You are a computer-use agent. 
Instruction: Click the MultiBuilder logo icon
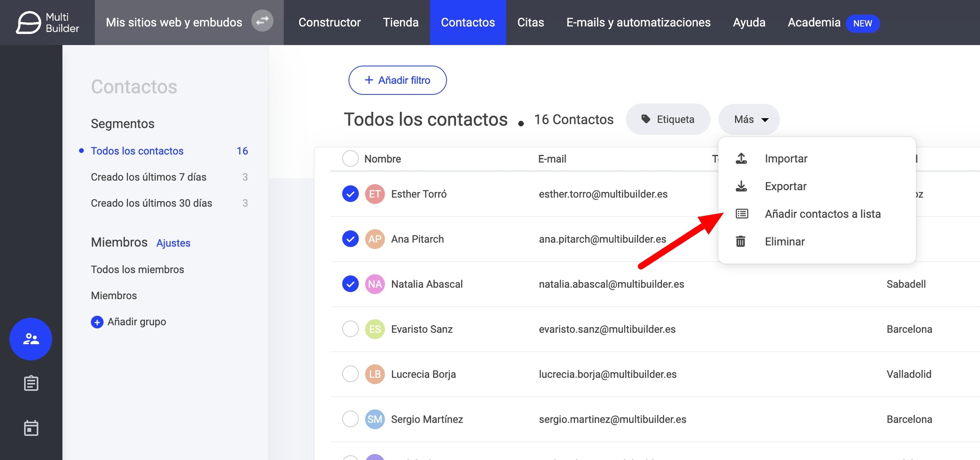(28, 22)
